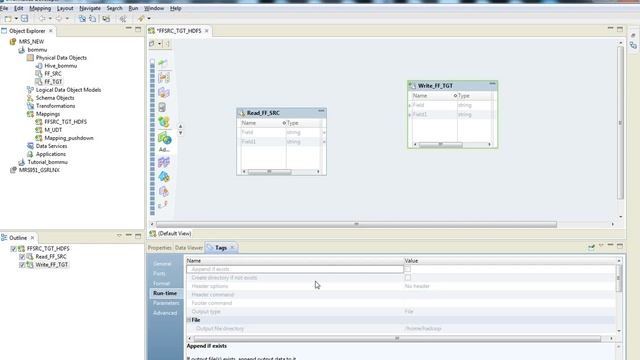
Task: Click the fourth palette transformation icon
Action: (x=162, y=107)
